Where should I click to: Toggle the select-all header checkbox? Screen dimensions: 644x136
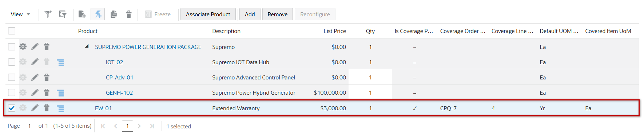[12, 31]
